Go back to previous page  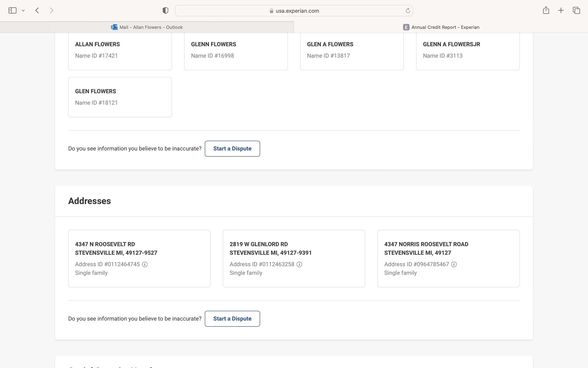pos(37,10)
